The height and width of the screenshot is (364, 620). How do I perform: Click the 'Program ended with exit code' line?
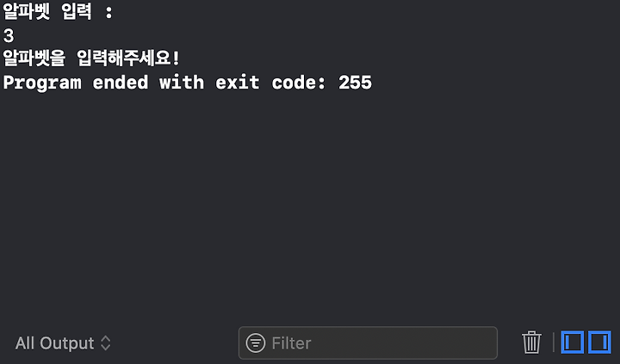point(188,83)
